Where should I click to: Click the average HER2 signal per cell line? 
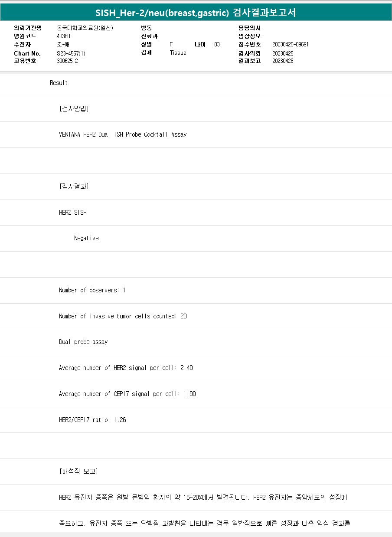(126, 368)
